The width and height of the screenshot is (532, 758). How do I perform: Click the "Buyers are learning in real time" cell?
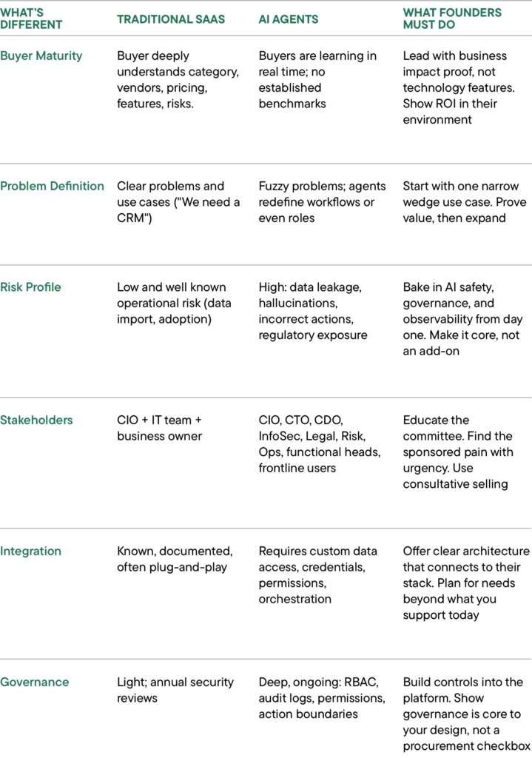click(x=317, y=79)
